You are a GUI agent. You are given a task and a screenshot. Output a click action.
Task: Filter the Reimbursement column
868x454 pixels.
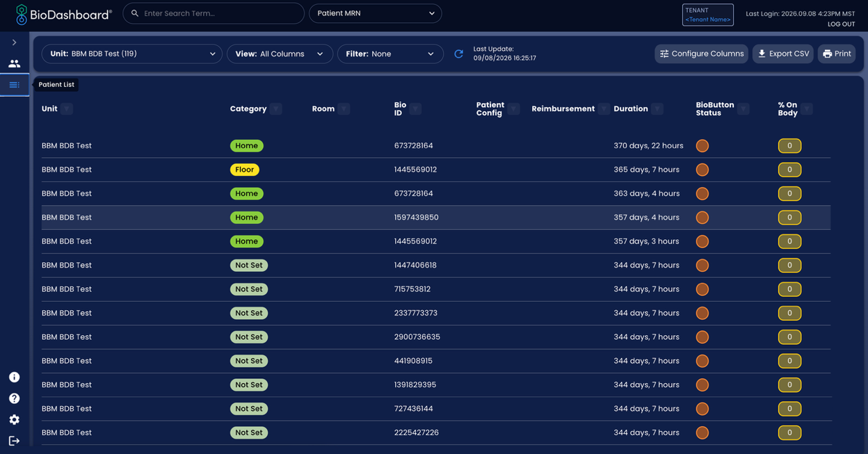pyautogui.click(x=604, y=108)
